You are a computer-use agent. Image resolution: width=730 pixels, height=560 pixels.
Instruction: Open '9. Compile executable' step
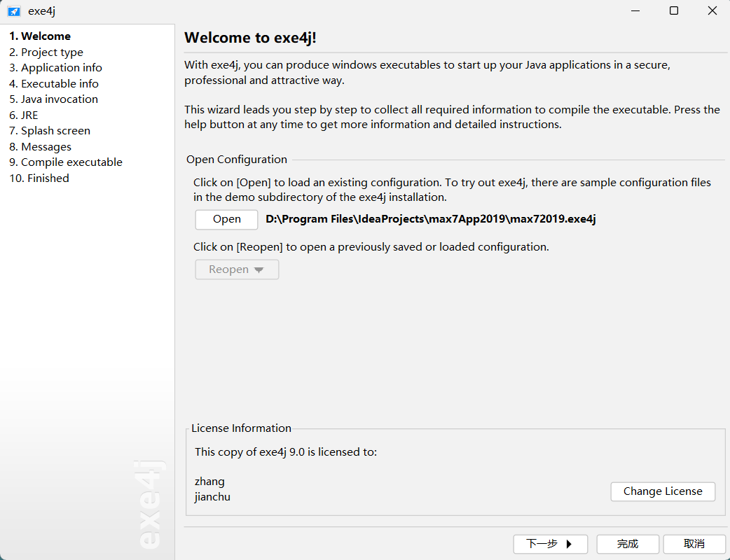66,162
